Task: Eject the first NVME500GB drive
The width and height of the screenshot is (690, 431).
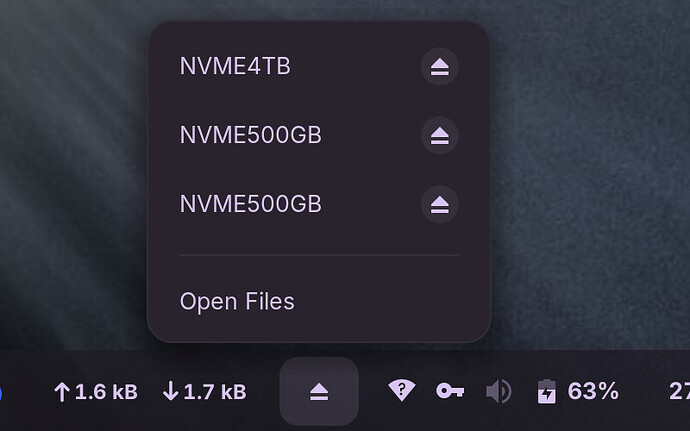Action: (x=440, y=135)
